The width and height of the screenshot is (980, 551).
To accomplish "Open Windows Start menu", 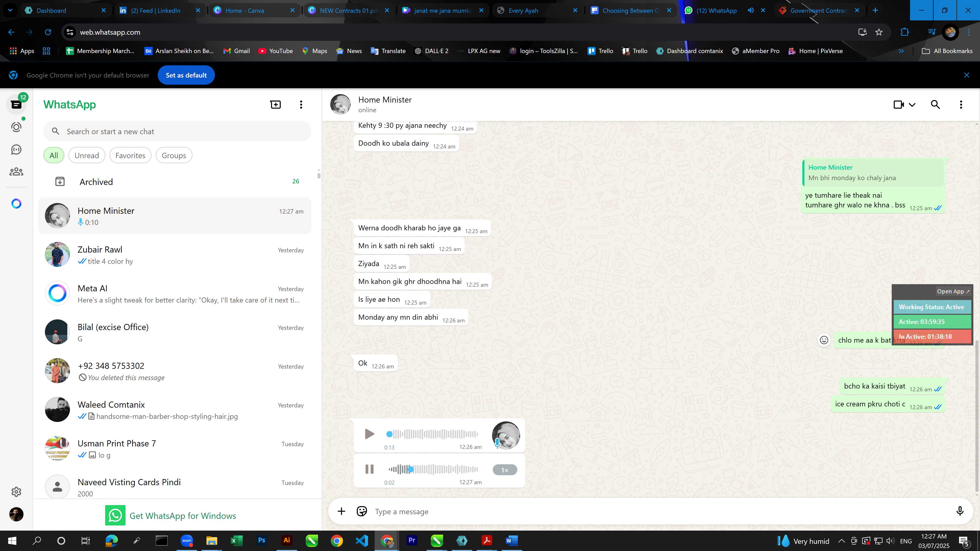I will 12,540.
